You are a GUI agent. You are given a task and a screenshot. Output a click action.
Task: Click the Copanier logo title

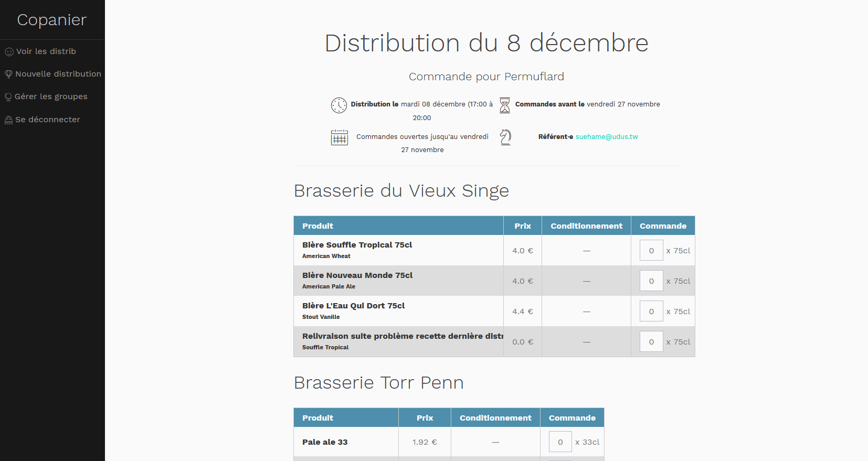tap(52, 20)
